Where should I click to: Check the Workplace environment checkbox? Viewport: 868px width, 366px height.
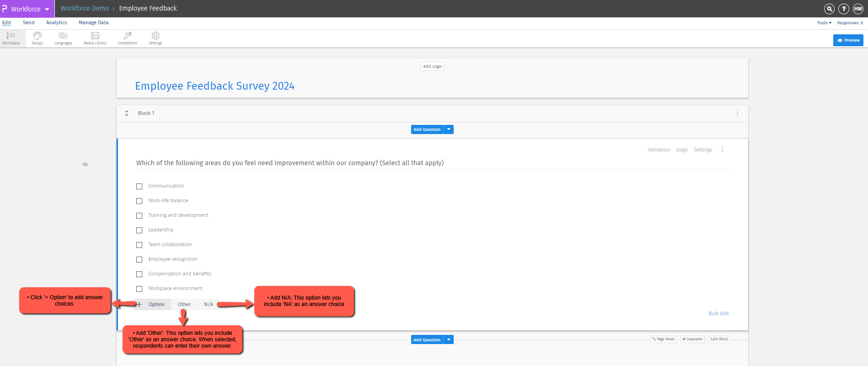pos(139,289)
